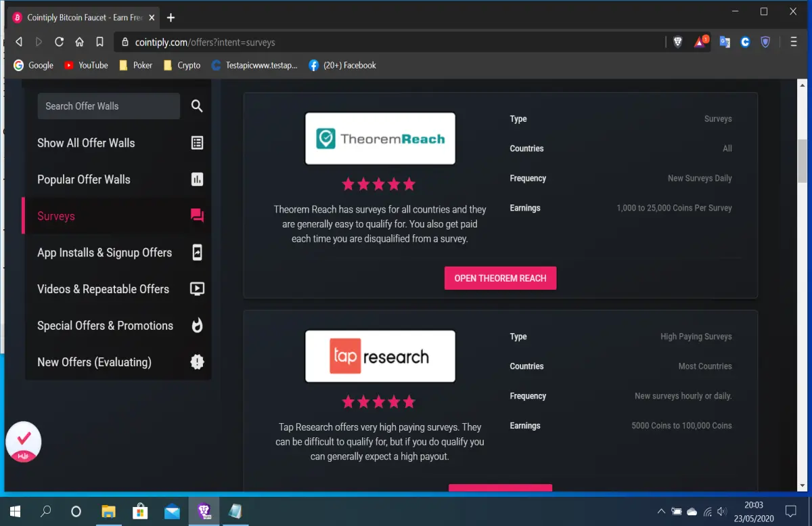Open the Google bookmark
Image resolution: width=812 pixels, height=526 pixels.
point(34,65)
